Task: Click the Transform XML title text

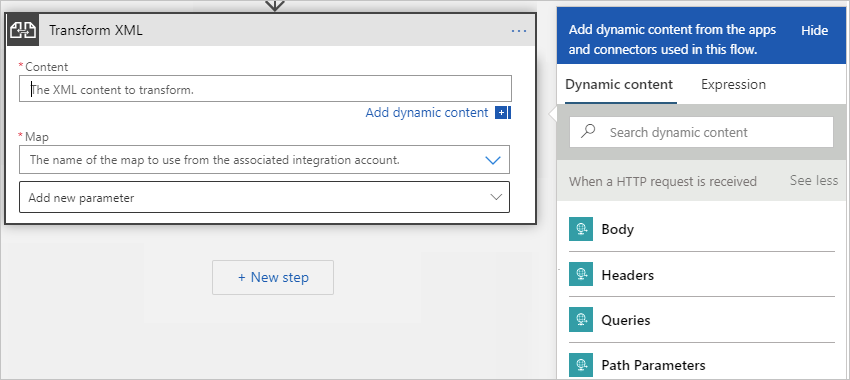Action: point(96,30)
